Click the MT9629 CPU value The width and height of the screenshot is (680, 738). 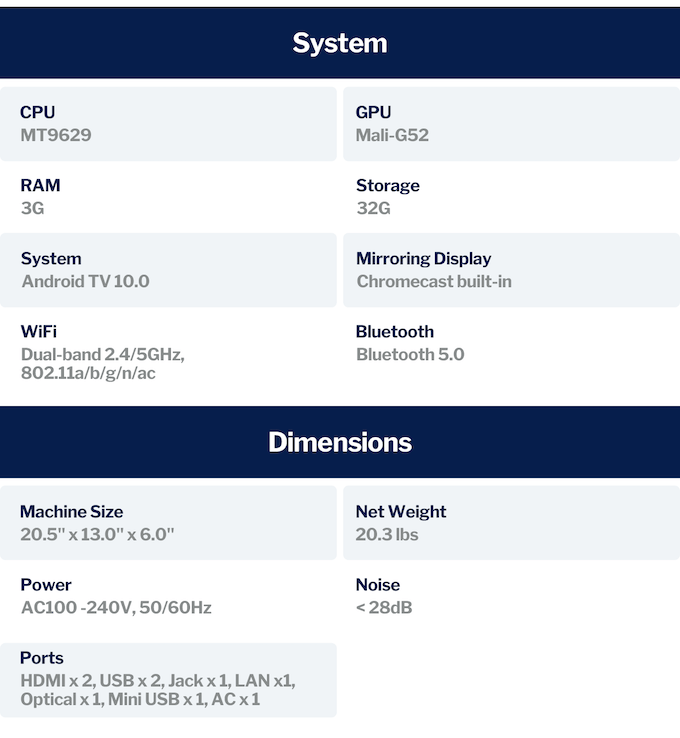pyautogui.click(x=56, y=136)
